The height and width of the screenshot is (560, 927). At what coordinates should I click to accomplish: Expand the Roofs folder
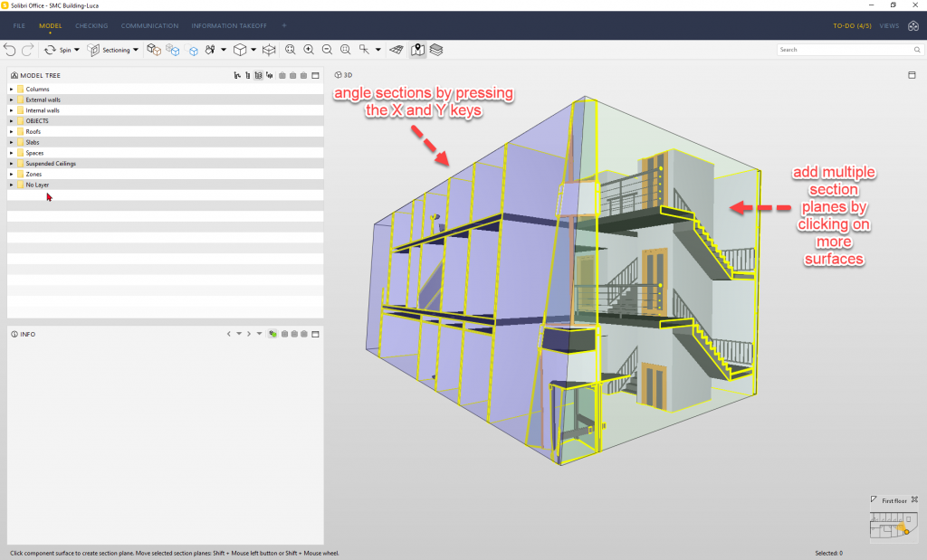[11, 132]
